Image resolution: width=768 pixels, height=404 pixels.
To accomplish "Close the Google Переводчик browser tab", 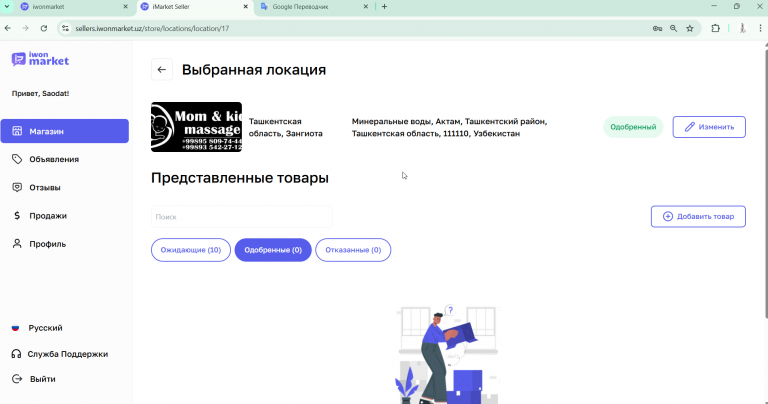I will click(x=365, y=7).
